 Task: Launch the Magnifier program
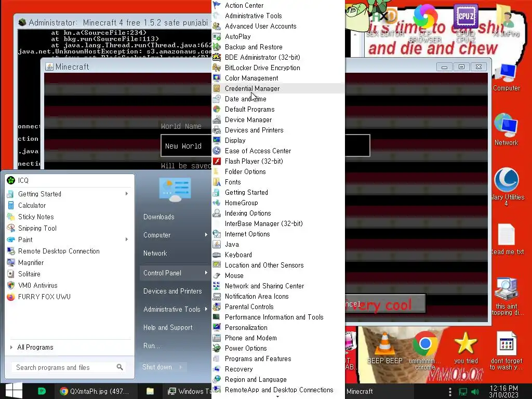coord(70,262)
